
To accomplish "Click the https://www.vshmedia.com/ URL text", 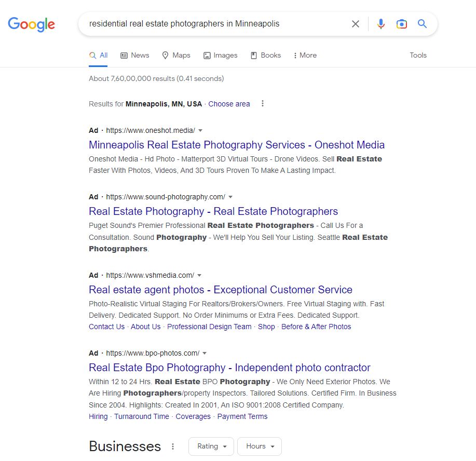I will (150, 276).
